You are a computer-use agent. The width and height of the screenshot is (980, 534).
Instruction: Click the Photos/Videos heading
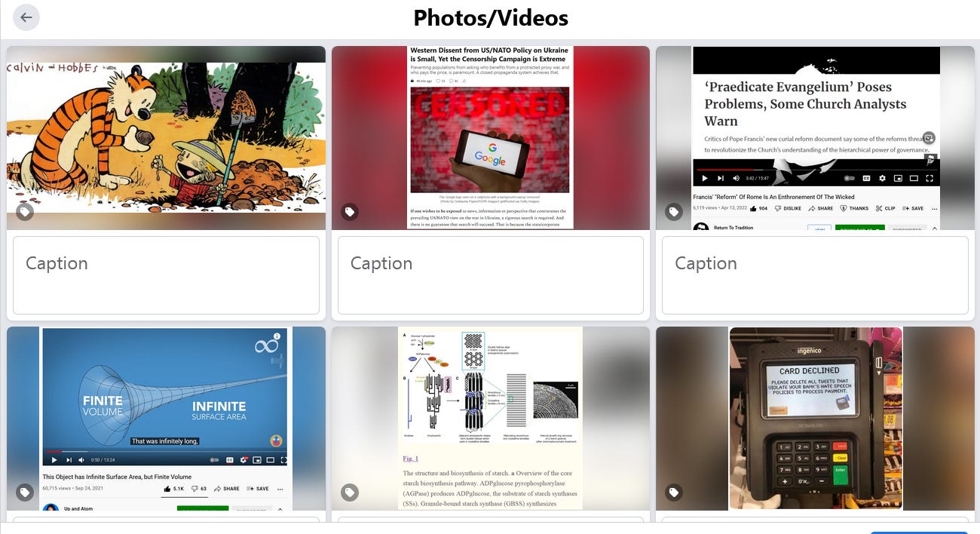[x=491, y=17]
